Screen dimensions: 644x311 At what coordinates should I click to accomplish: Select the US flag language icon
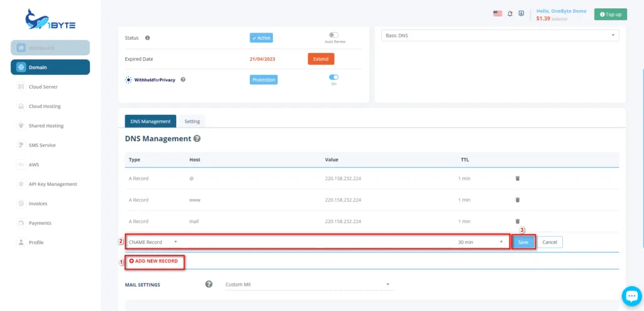click(x=497, y=13)
